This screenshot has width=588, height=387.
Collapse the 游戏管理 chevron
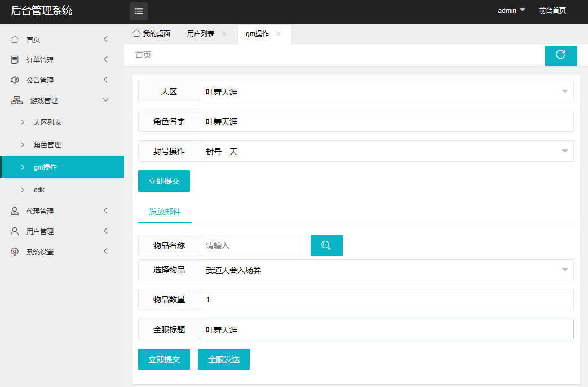click(106, 100)
